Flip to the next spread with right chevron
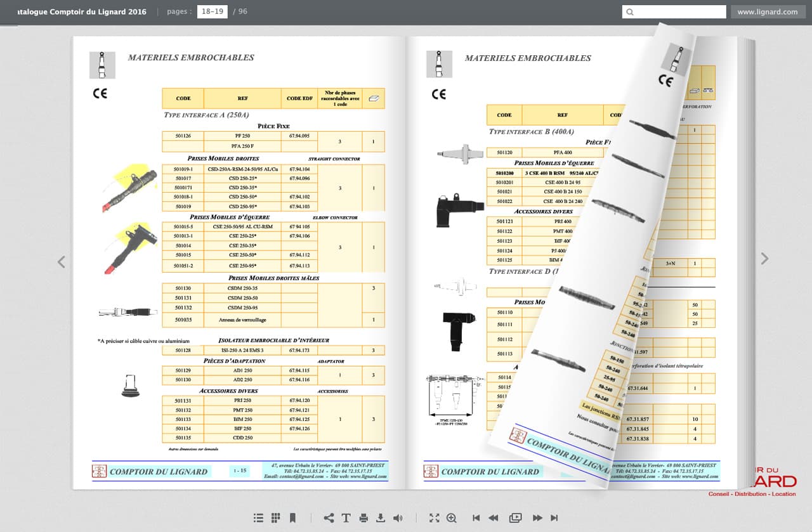 click(x=764, y=259)
